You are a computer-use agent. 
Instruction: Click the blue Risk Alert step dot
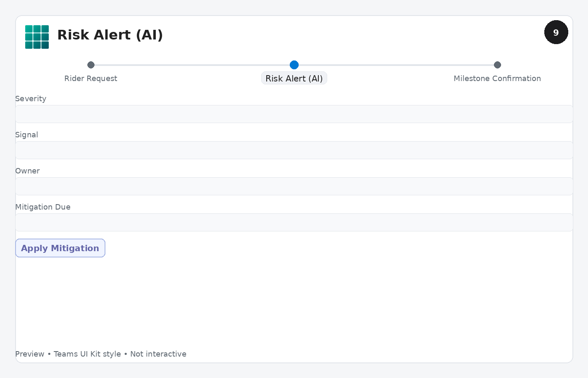294,65
